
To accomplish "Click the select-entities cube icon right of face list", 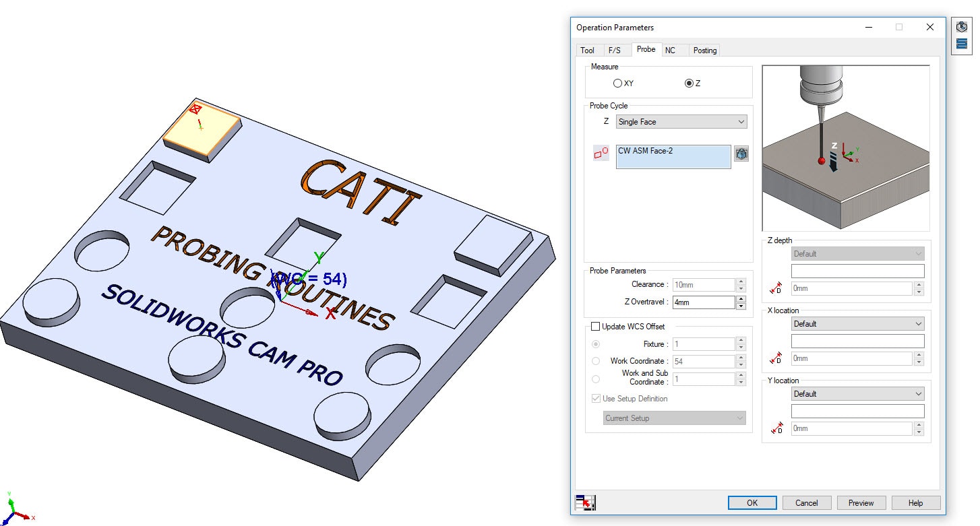I will [741, 154].
